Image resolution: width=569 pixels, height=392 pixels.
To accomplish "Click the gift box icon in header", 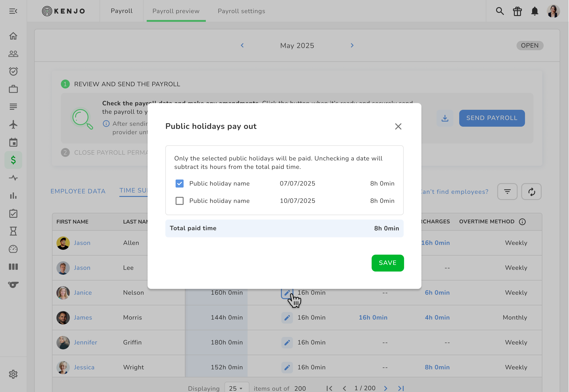I will (x=517, y=11).
